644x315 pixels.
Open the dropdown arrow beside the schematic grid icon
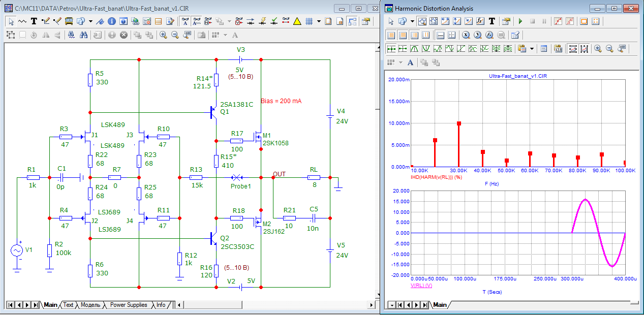[319, 21]
